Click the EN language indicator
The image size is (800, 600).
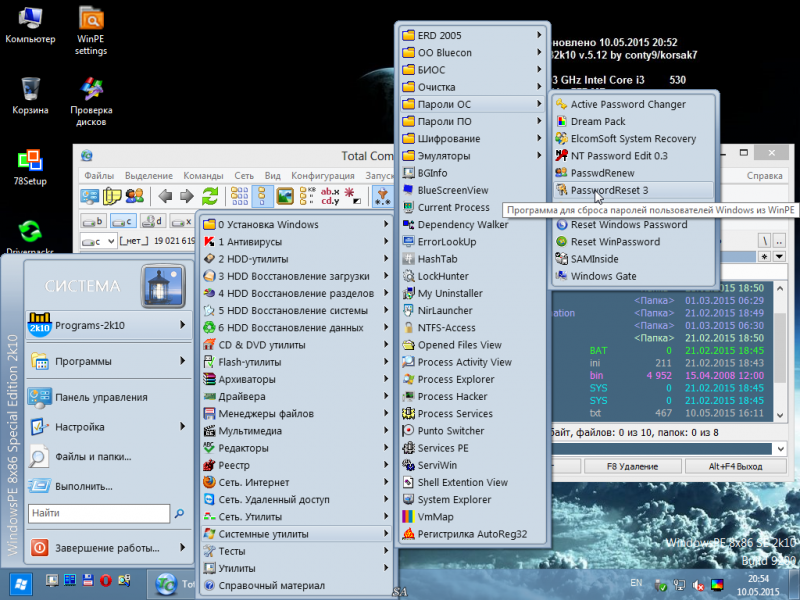636,583
